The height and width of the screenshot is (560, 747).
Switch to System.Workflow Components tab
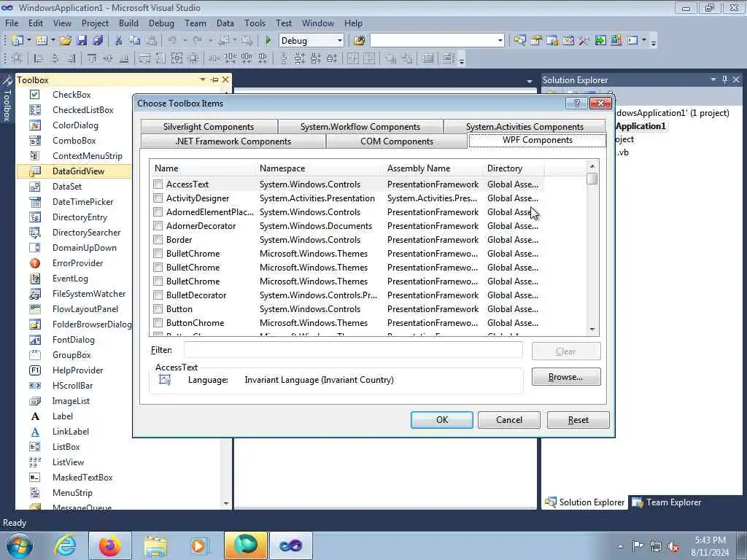pos(360,127)
